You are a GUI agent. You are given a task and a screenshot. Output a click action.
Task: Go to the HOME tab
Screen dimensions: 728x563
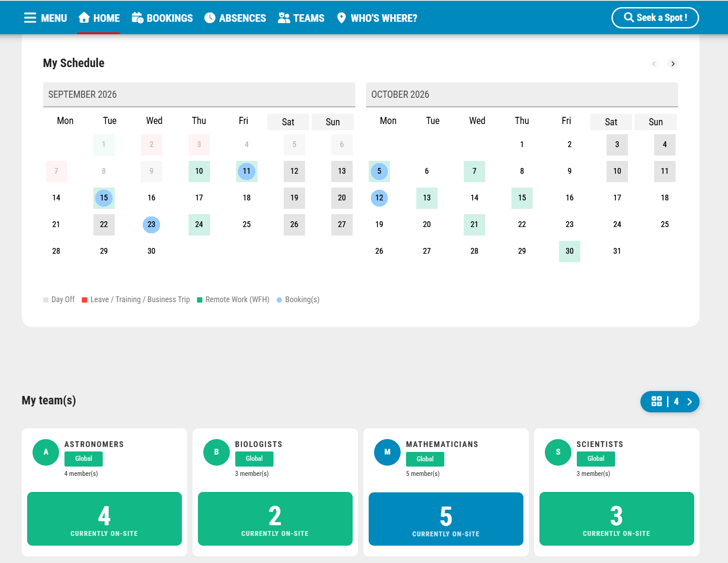tap(99, 18)
